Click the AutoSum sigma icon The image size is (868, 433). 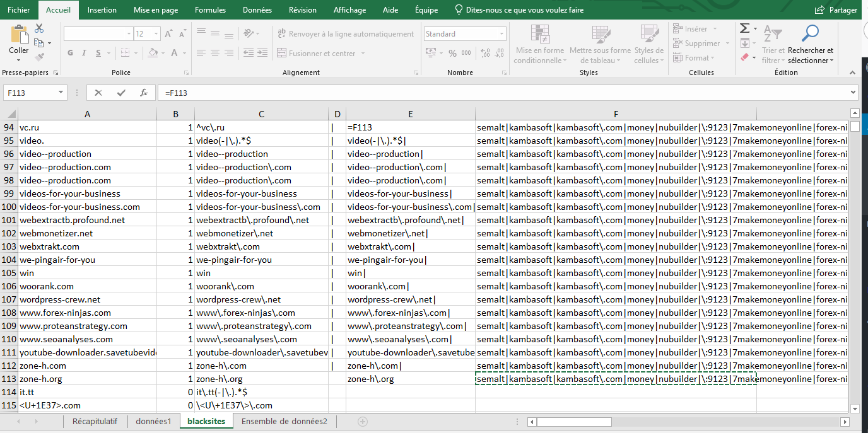click(744, 28)
